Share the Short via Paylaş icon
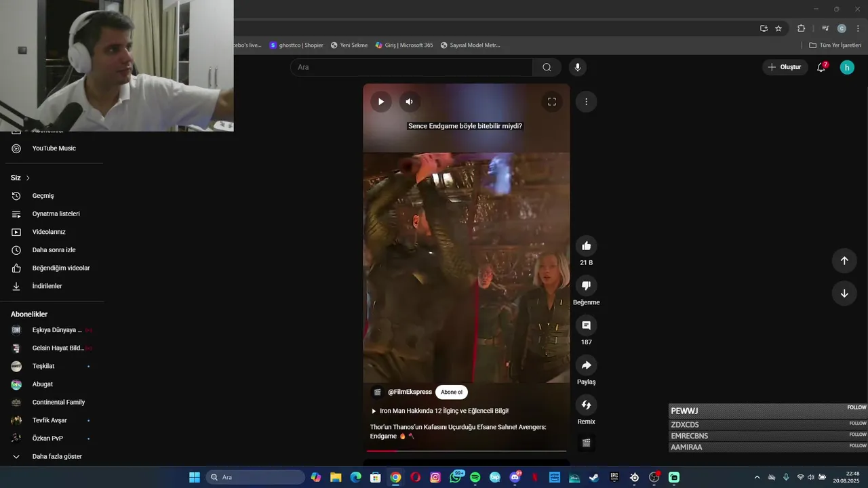 pyautogui.click(x=587, y=365)
